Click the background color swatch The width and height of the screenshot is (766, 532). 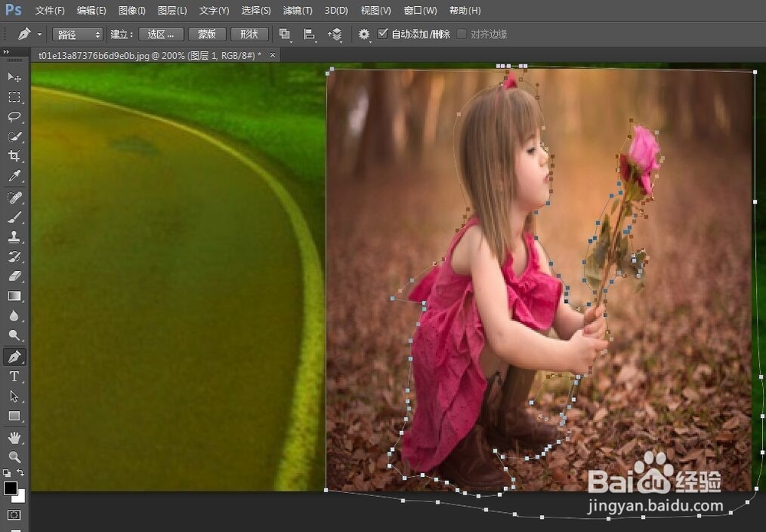(20, 498)
